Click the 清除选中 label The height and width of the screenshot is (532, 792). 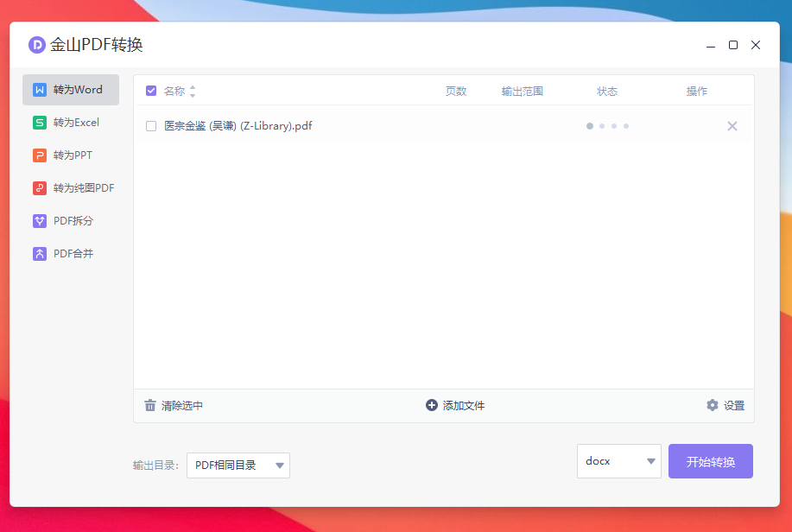[x=182, y=406]
